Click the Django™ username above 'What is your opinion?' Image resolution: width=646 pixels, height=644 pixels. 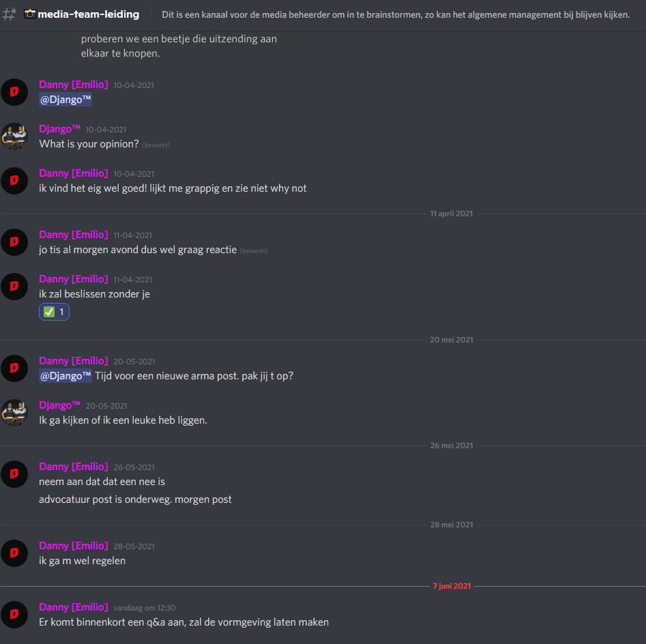point(60,129)
